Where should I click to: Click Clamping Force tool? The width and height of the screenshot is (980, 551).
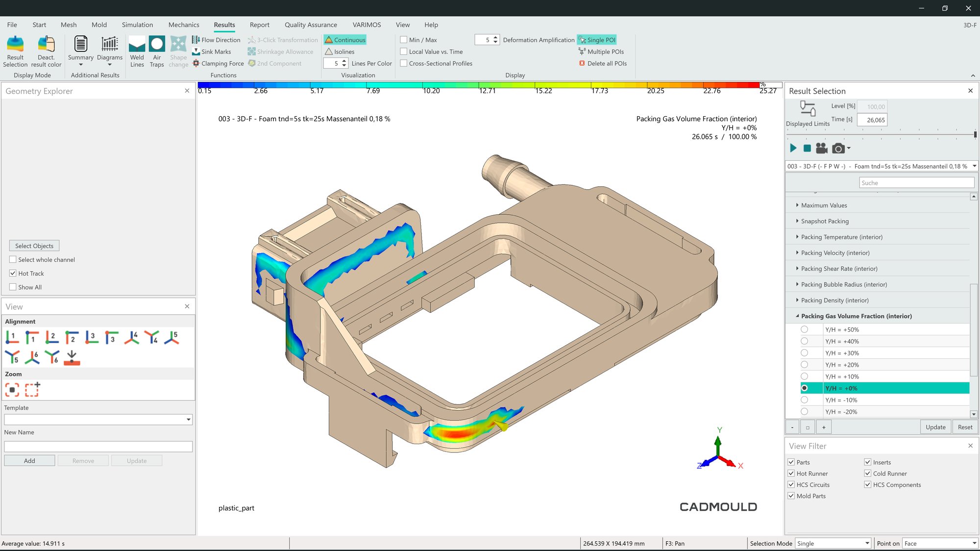click(222, 63)
